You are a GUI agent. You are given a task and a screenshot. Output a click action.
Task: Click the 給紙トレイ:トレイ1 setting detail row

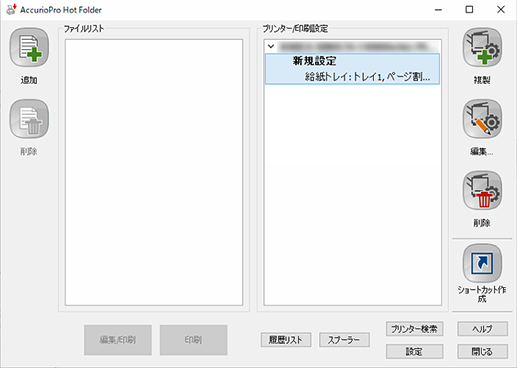(x=367, y=77)
